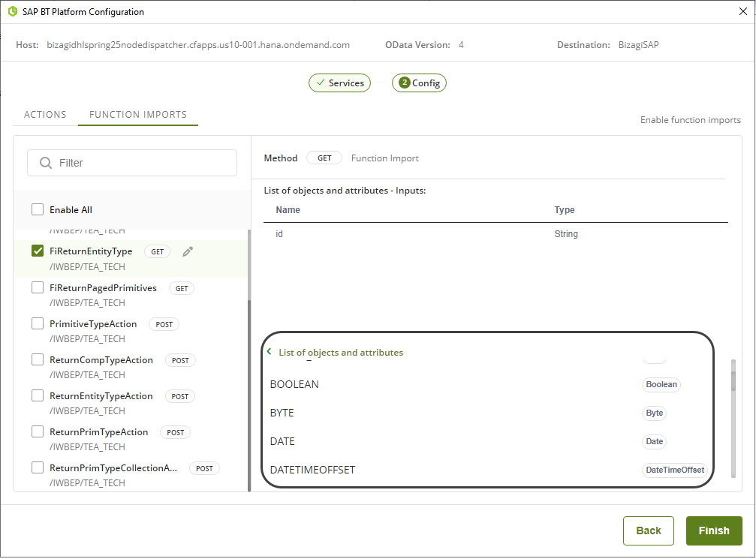
Task: Enable the FiReturnPagedPrimitives checkbox
Action: 38,287
